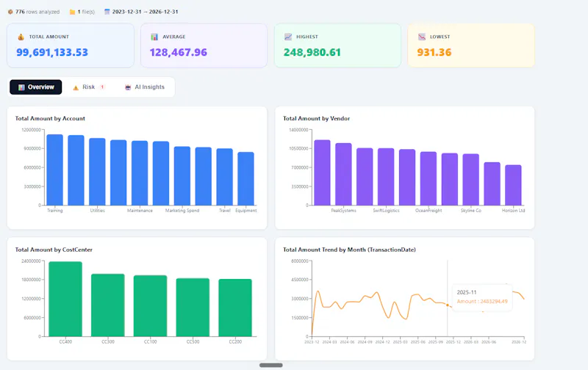Click the Maintenance bar in Account chart

click(140, 173)
